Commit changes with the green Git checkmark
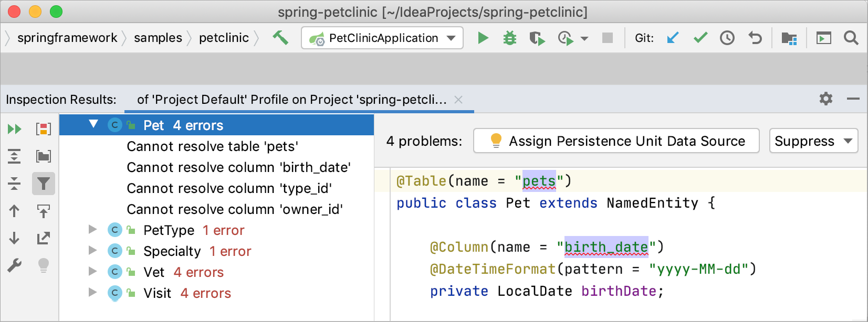The width and height of the screenshot is (868, 322). coord(700,38)
